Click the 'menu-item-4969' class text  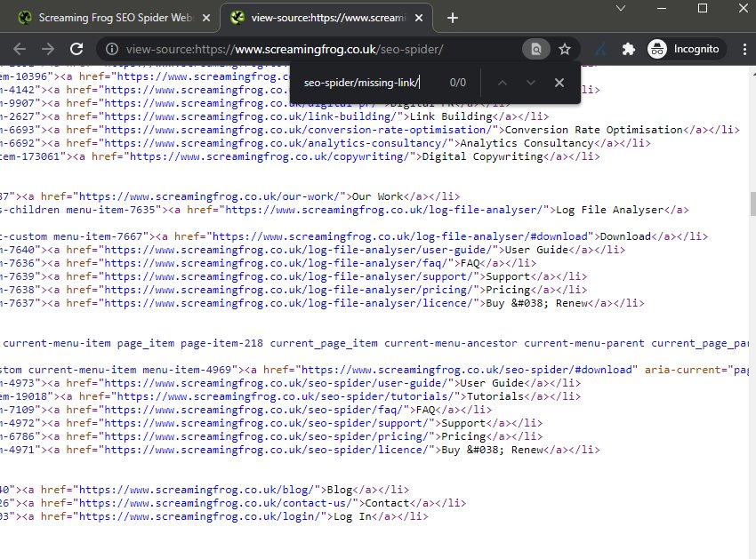[x=187, y=370]
